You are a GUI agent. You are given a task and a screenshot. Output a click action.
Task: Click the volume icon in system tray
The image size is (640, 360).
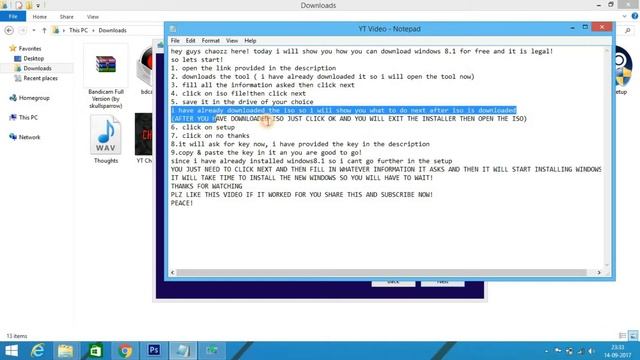tap(590, 351)
